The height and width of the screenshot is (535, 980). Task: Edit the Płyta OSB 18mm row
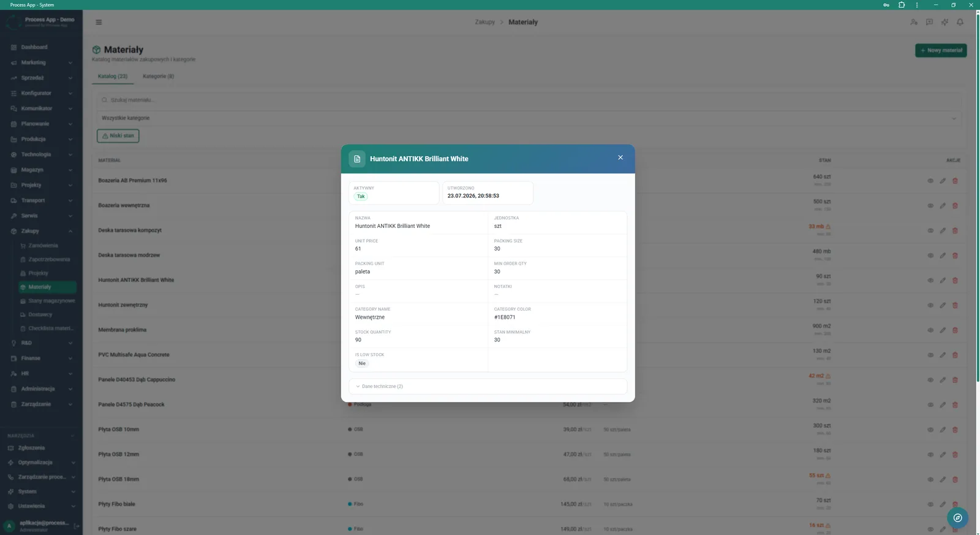pos(943,480)
